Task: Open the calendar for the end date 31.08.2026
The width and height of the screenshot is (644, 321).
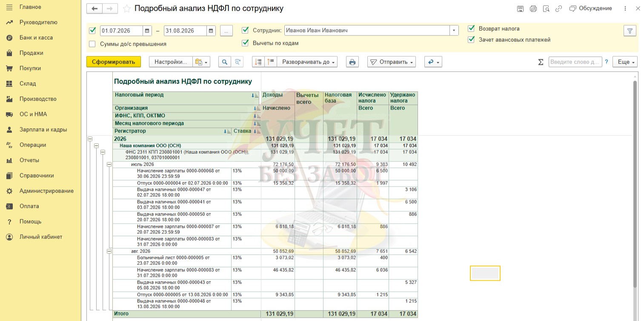Action: pyautogui.click(x=211, y=31)
